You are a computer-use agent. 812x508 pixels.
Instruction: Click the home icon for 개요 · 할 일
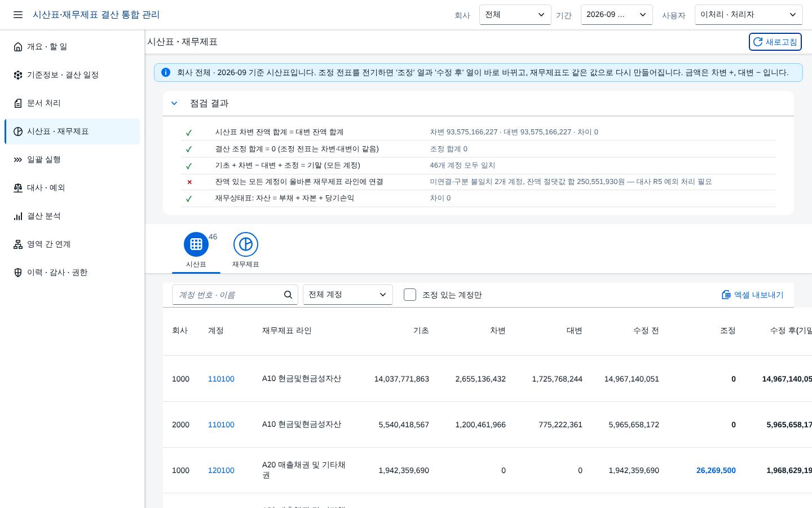18,47
